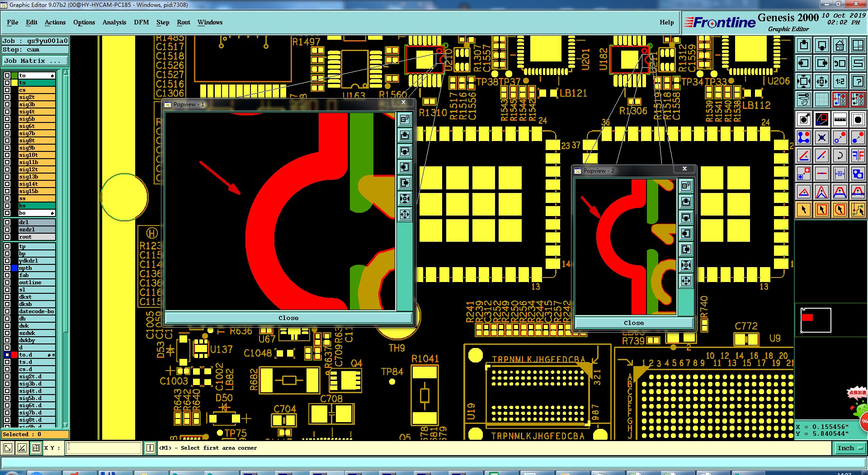The width and height of the screenshot is (868, 475).
Task: Click yellow color swatch of layer ts
Action: coord(14,83)
